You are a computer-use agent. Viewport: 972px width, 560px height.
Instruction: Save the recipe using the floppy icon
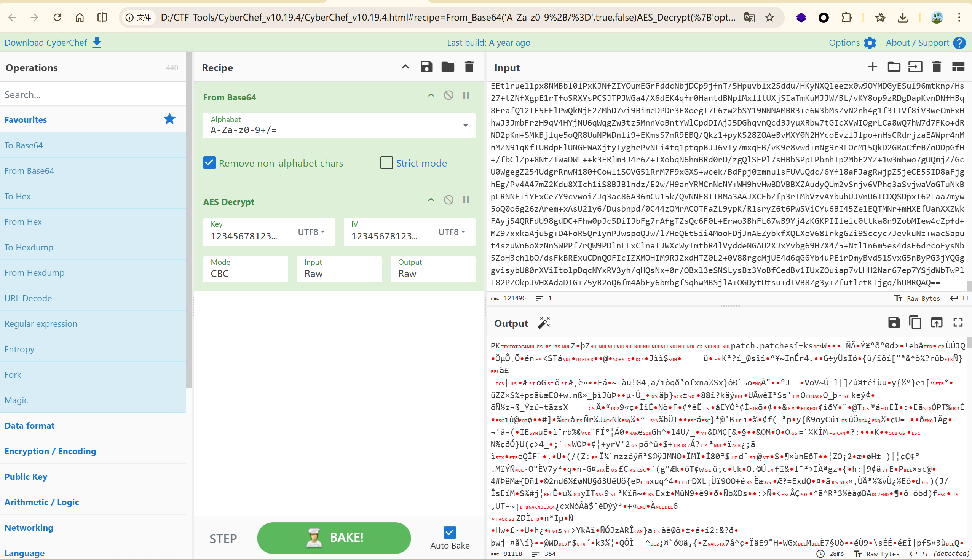426,67
